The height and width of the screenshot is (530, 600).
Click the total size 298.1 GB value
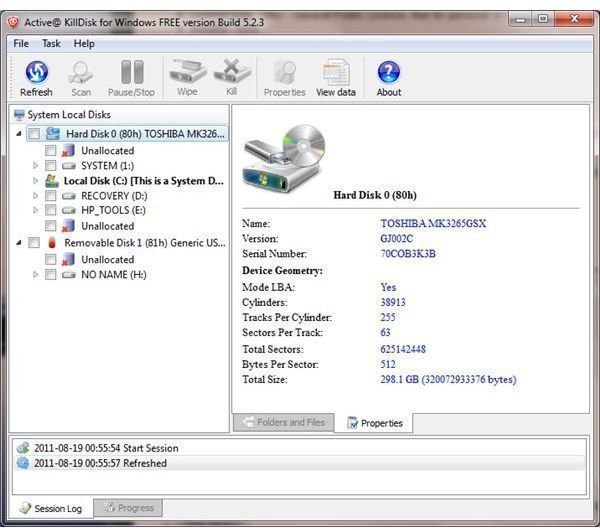448,379
